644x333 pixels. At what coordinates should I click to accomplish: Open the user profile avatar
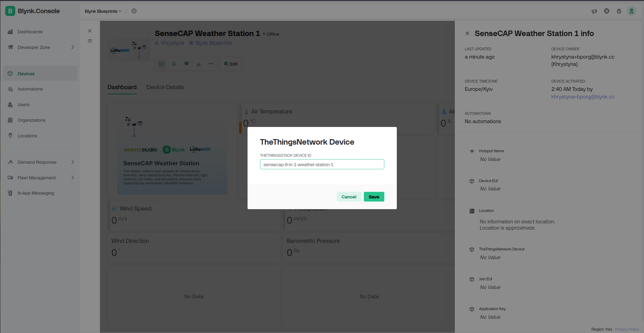[632, 11]
